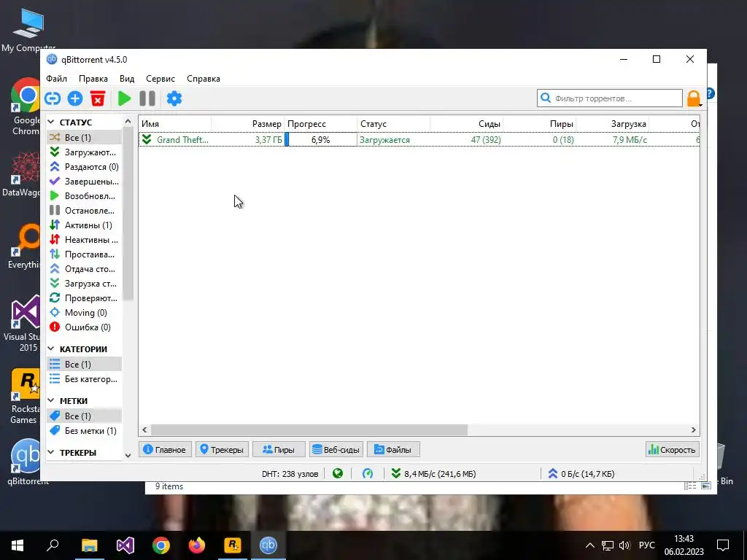This screenshot has width=747, height=560.
Task: Select the Без категории filter
Action: (x=85, y=379)
